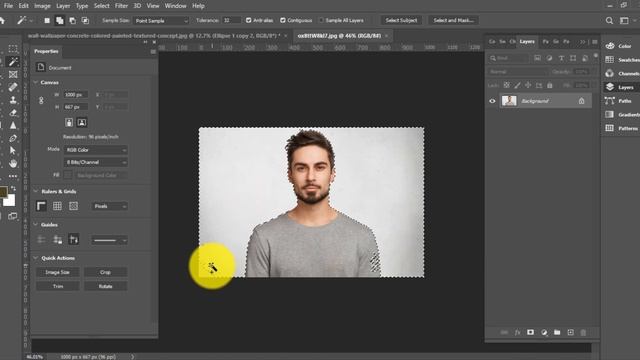Select the Path Selection arrow tool

(13, 151)
